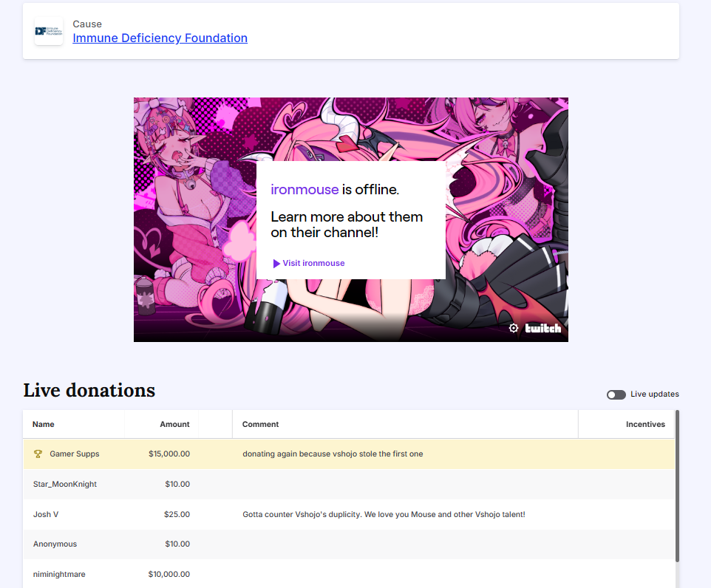Click the donations table scrollbar thumb

pyautogui.click(x=677, y=486)
